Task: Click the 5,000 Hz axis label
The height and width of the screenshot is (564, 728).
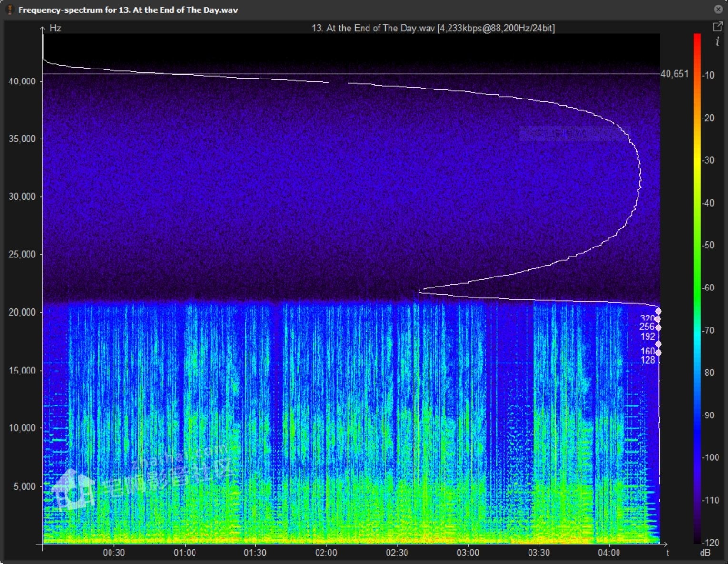Action: (x=25, y=486)
